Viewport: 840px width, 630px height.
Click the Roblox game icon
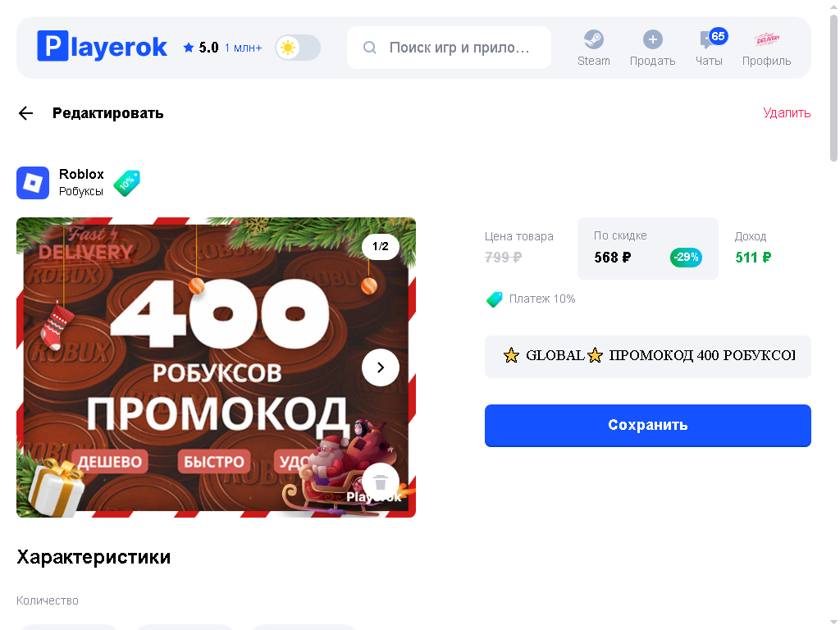(x=33, y=183)
